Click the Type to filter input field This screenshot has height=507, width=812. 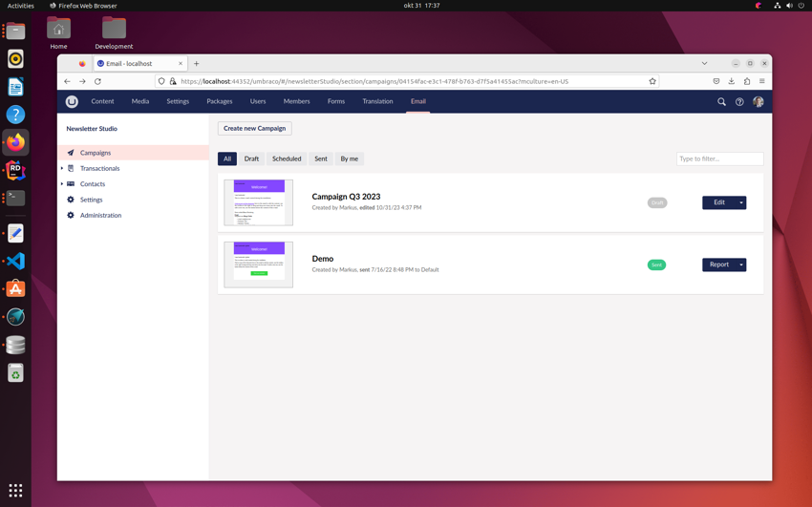click(719, 158)
